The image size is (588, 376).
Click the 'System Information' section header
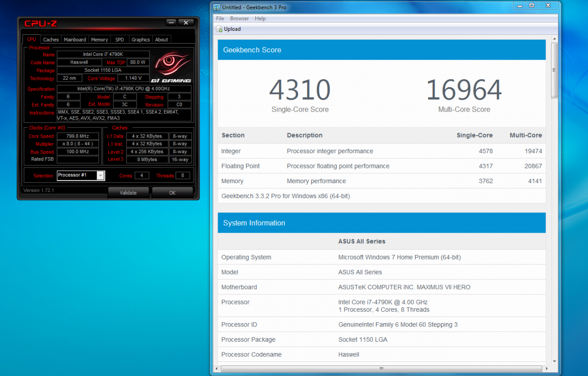382,223
